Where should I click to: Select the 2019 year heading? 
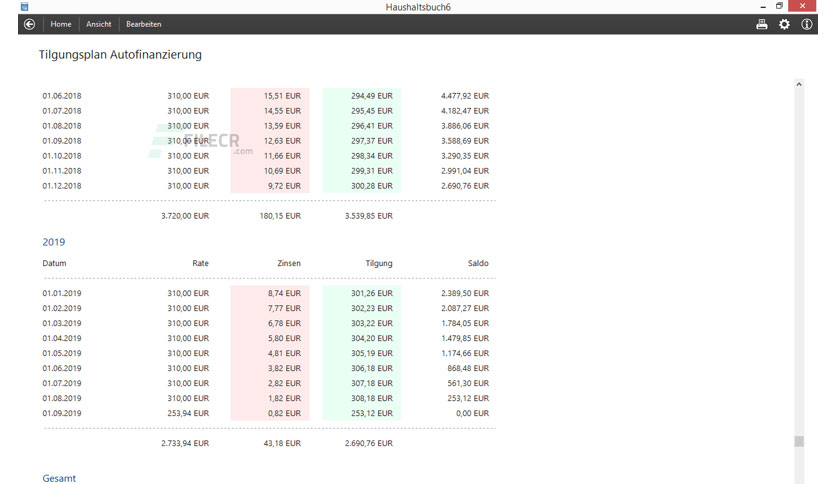pyautogui.click(x=54, y=242)
